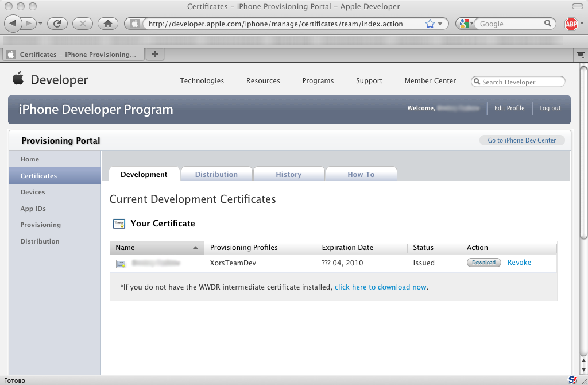Open the Resources navigation item
The image size is (588, 385).
263,80
